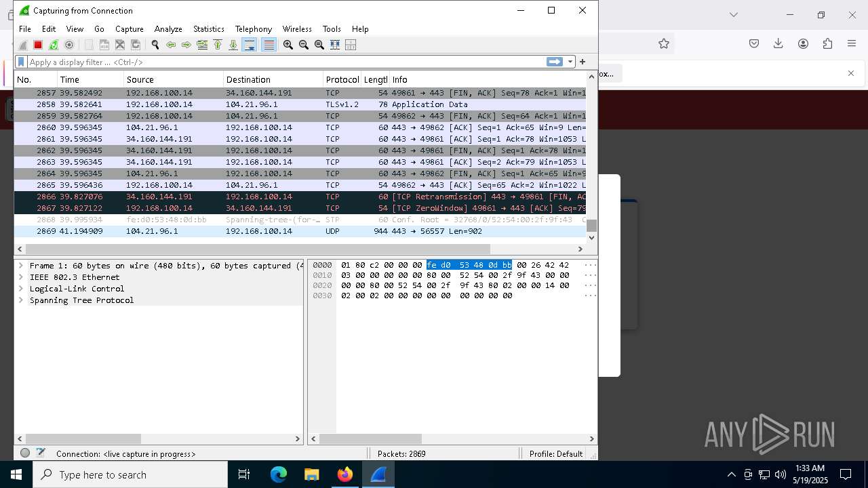Image resolution: width=868 pixels, height=488 pixels.
Task: Open the Windows Start menu
Action: pos(16,474)
